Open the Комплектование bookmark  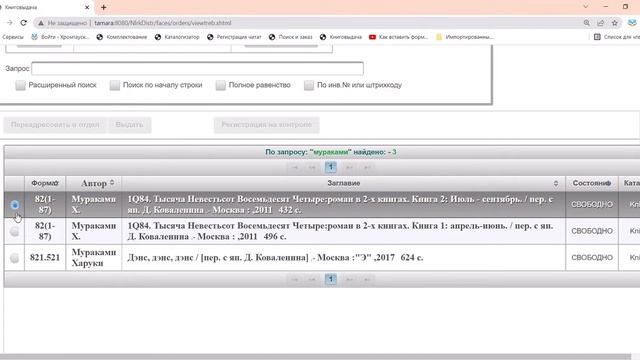[122, 37]
